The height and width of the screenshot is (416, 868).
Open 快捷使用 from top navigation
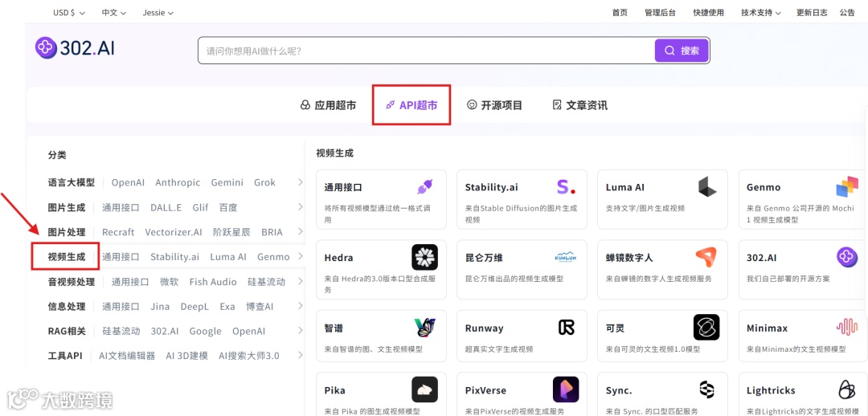coord(709,13)
